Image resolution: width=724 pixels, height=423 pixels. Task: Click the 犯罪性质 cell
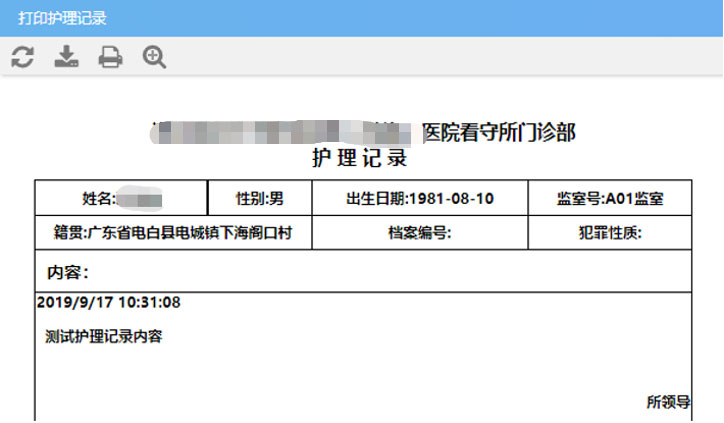610,233
